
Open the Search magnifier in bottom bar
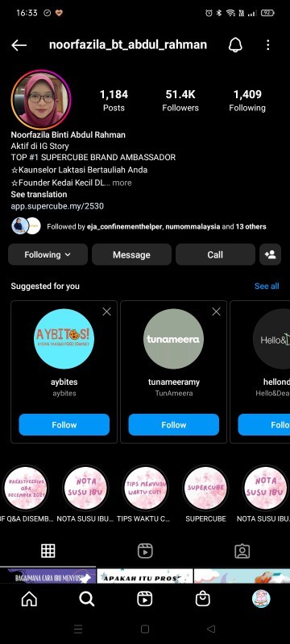coord(87,599)
